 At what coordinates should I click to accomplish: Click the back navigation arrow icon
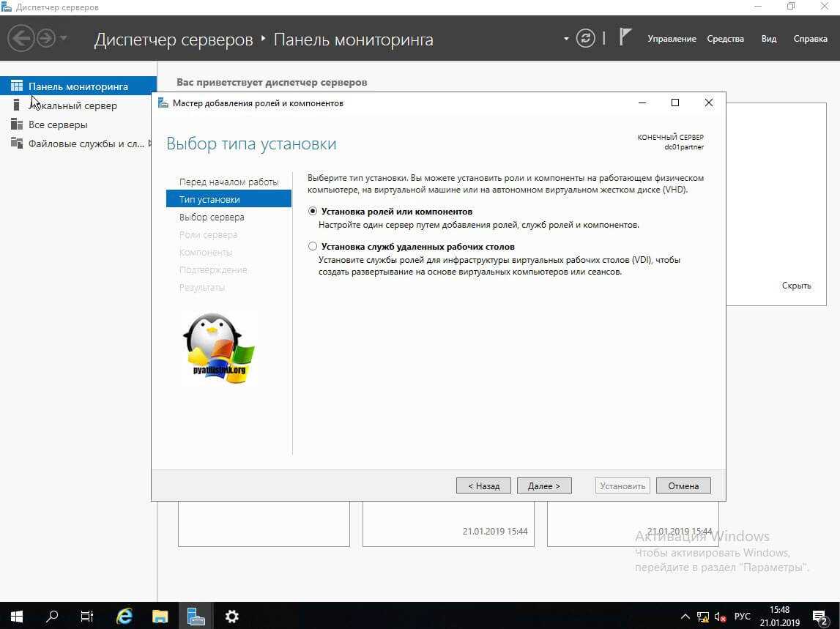coord(22,37)
